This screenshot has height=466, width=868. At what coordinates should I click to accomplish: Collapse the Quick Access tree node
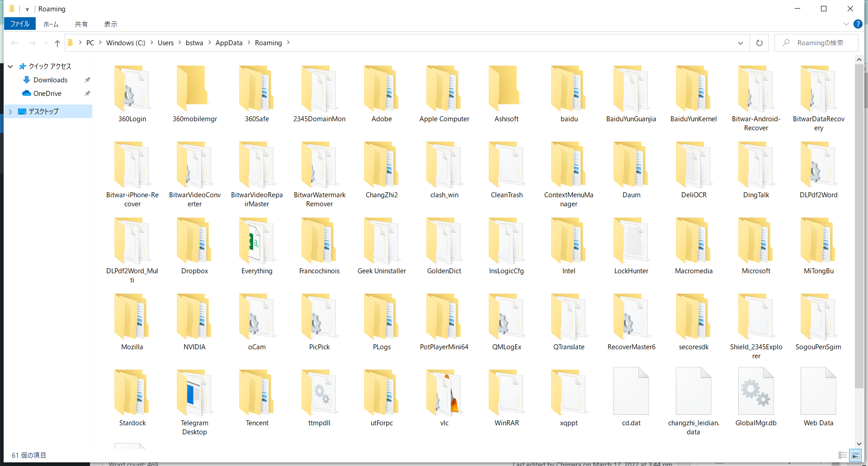(x=10, y=67)
